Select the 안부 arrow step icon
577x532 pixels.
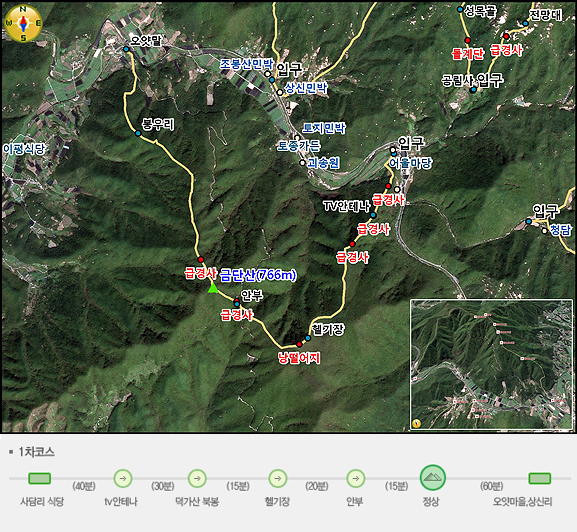coord(355,478)
